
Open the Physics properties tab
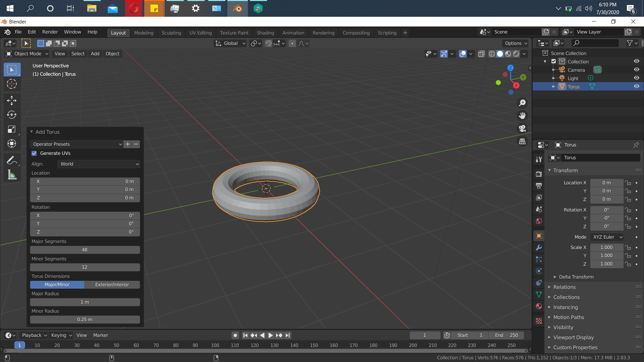[539, 271]
